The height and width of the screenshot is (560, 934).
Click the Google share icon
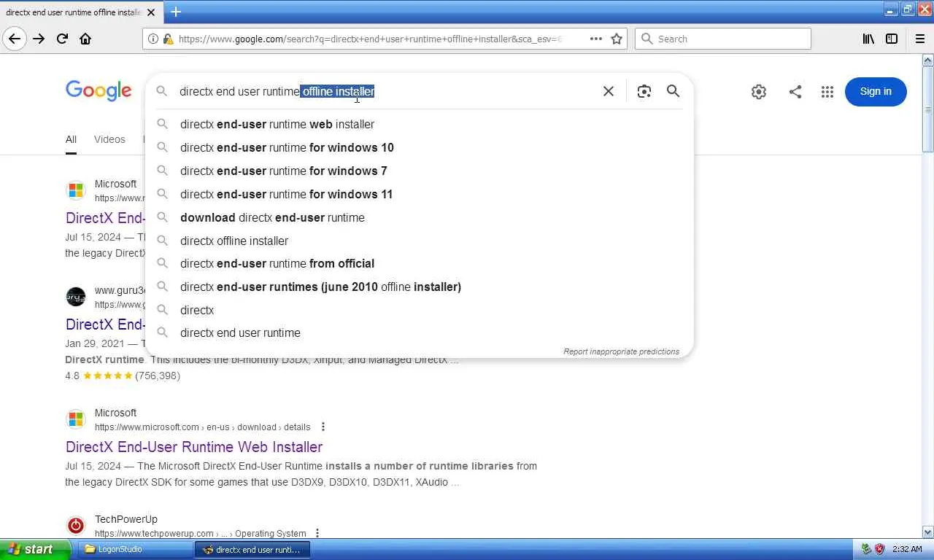tap(795, 91)
